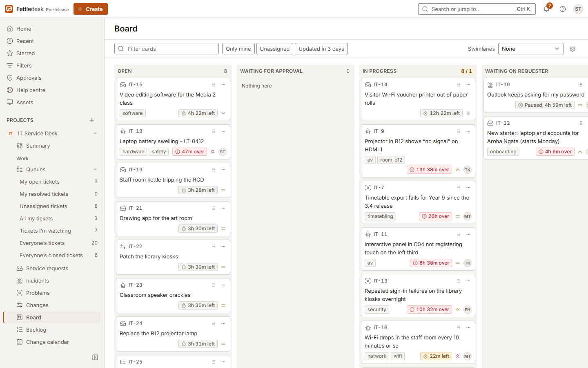Go to Home in the sidebar
The width and height of the screenshot is (588, 368).
[52, 29]
